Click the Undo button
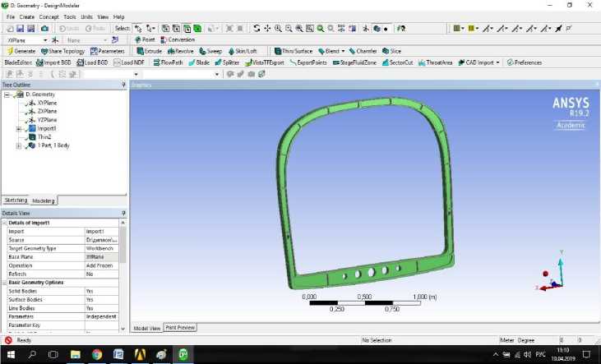Screen dimensions: 601x364 (x=69, y=29)
